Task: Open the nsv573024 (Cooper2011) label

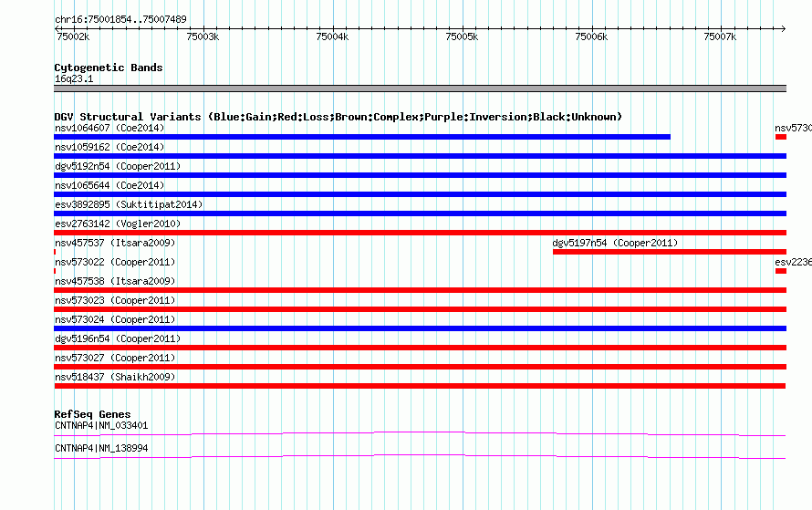Action: 115,319
